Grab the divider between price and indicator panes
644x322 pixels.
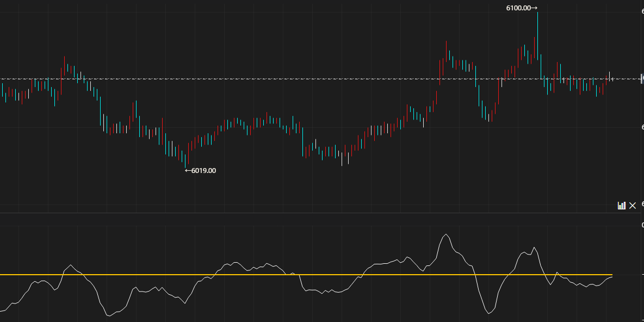tap(321, 213)
